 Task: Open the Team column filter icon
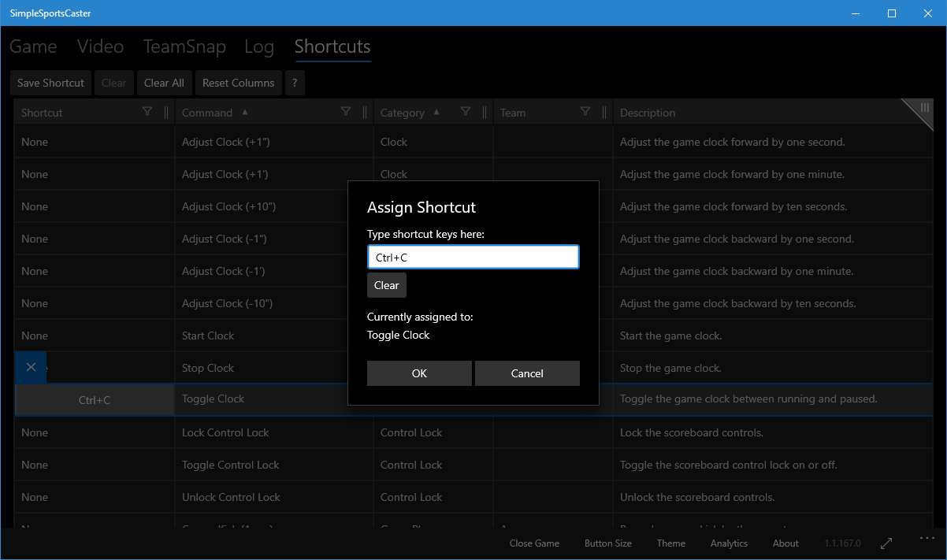click(585, 112)
